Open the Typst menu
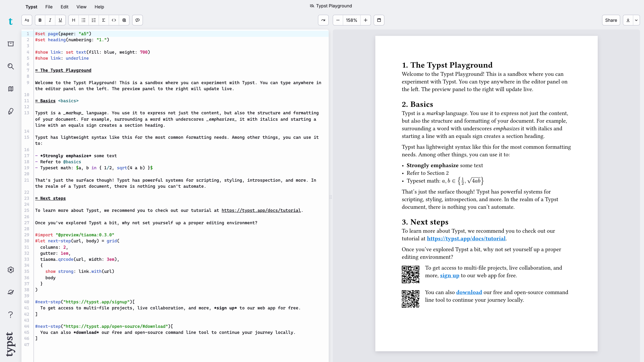Screen dimensions: 644x362 coord(31,7)
